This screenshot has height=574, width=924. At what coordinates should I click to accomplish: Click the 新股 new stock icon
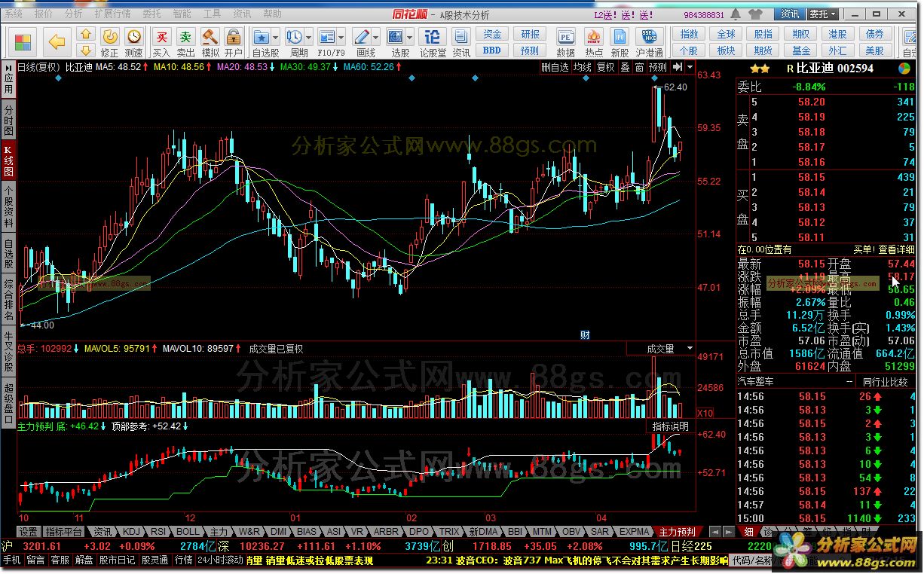pos(620,37)
